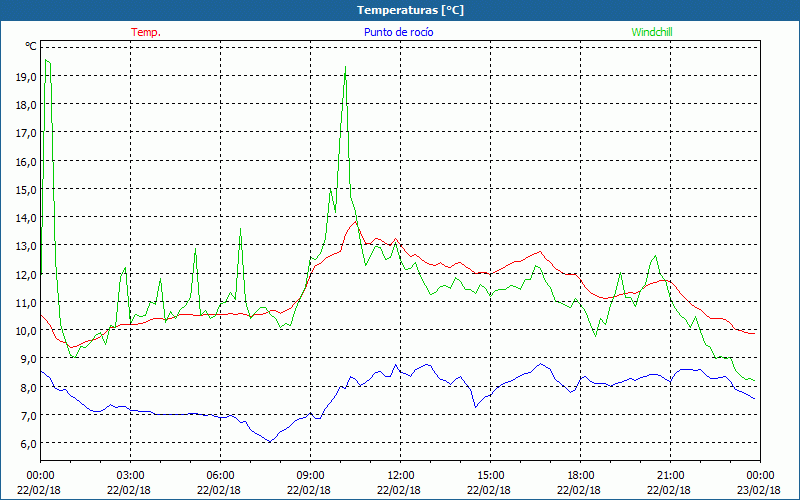
Task: Click the '14,0' y-axis value
Action: pos(26,217)
